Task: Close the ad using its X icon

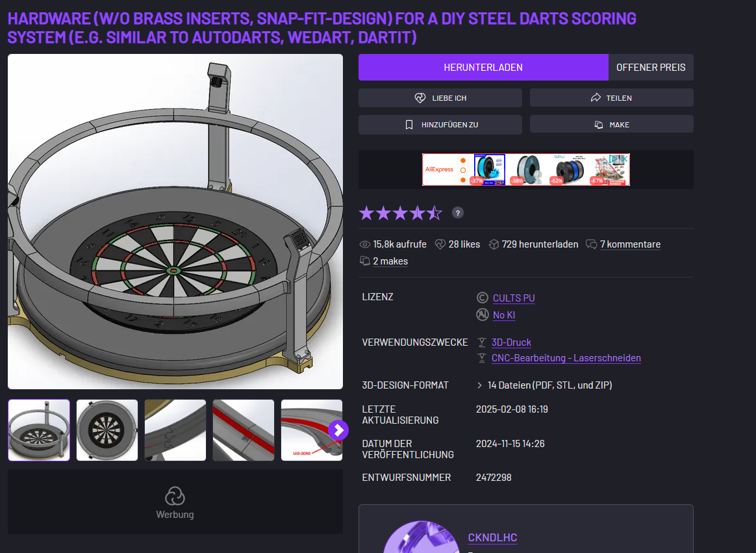Action: click(x=624, y=159)
